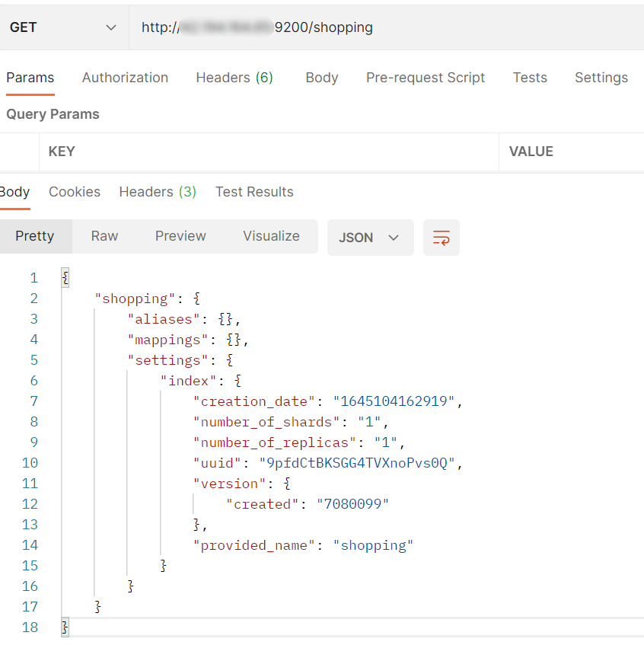Open the Pre-request Script tab

pos(426,78)
